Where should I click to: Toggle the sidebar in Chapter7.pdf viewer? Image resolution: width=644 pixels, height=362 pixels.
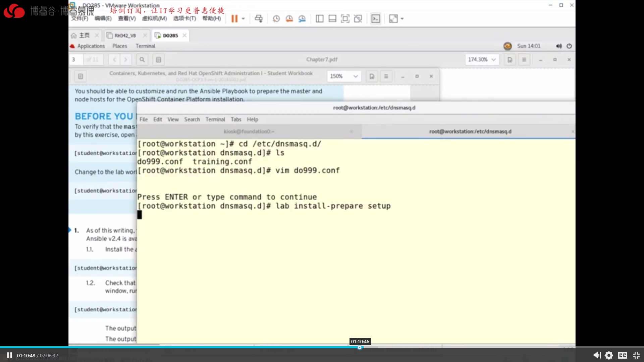coord(159,59)
